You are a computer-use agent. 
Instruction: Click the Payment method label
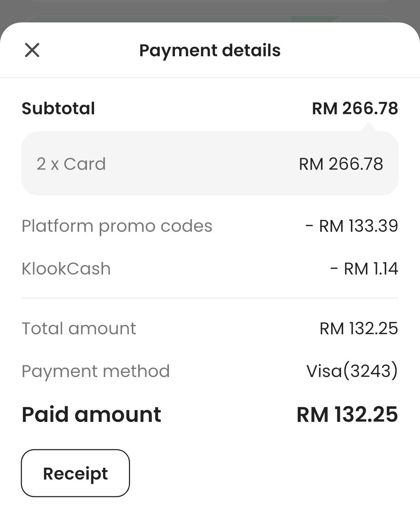point(95,371)
